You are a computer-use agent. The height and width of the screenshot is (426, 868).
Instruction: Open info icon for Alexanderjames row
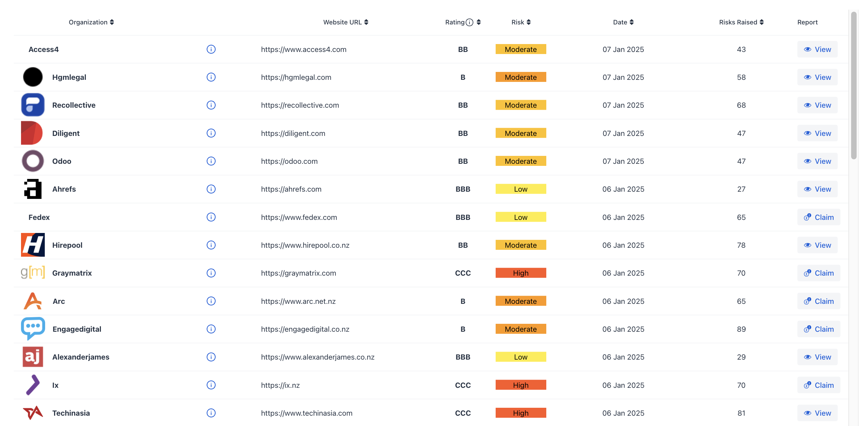click(x=211, y=357)
